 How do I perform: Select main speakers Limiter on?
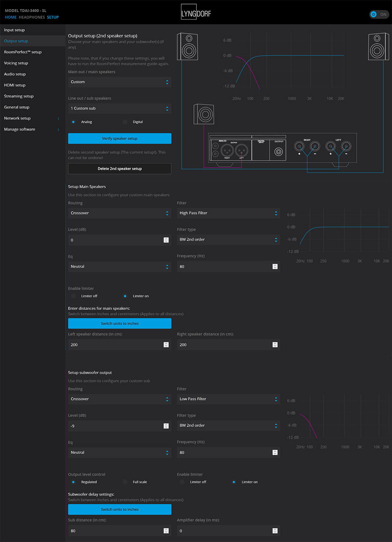(x=125, y=296)
